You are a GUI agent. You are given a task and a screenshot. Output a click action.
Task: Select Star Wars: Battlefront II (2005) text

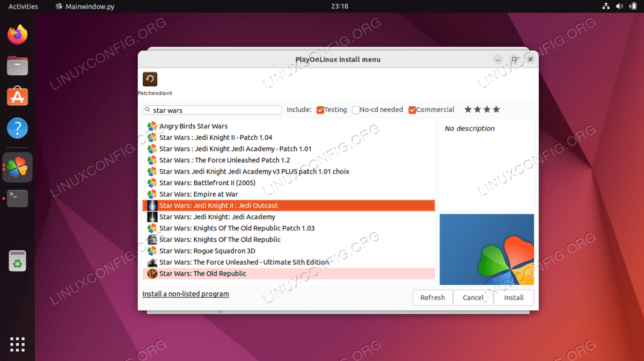pyautogui.click(x=207, y=183)
